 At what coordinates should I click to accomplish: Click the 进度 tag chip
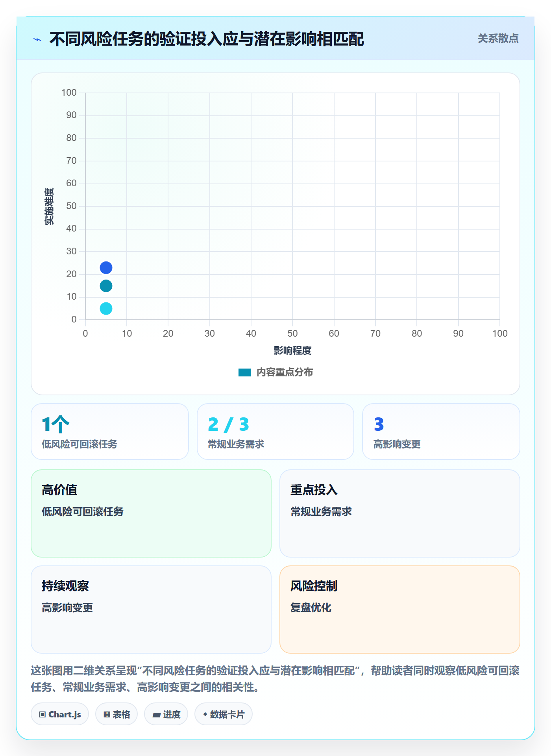coord(166,714)
